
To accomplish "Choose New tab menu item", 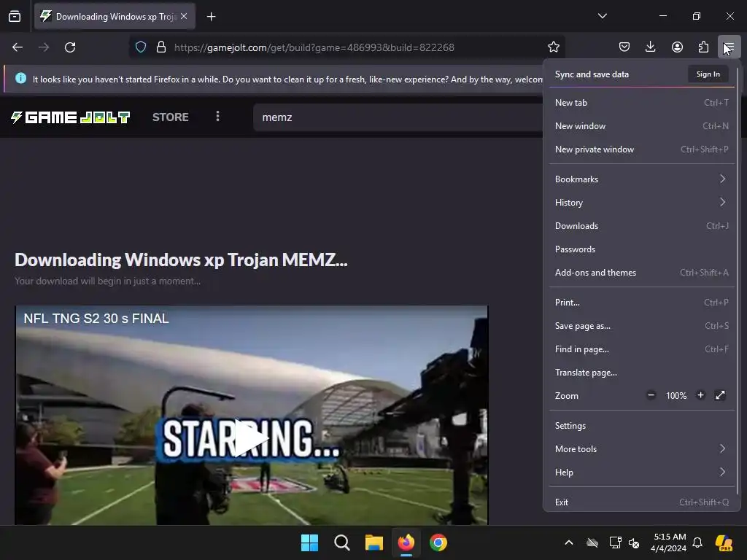I will pos(641,102).
